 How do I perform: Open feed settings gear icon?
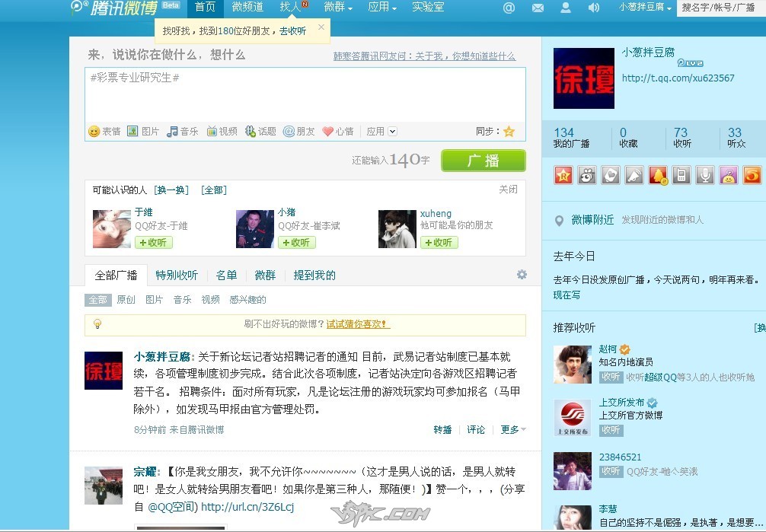tap(522, 275)
